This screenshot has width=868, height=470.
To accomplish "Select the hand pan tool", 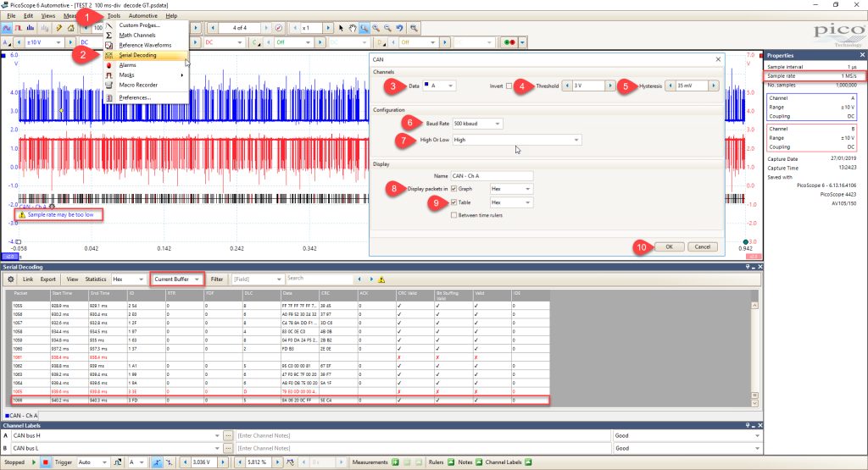I will [x=353, y=28].
